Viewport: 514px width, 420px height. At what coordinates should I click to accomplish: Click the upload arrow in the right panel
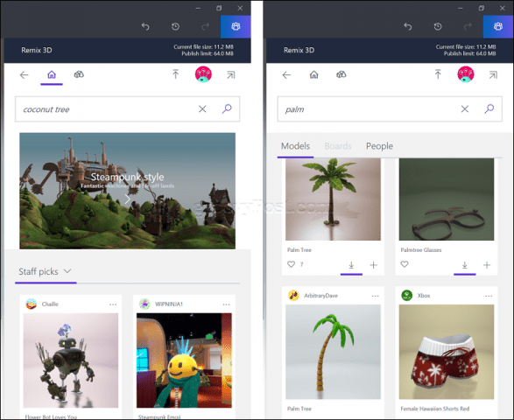point(438,74)
